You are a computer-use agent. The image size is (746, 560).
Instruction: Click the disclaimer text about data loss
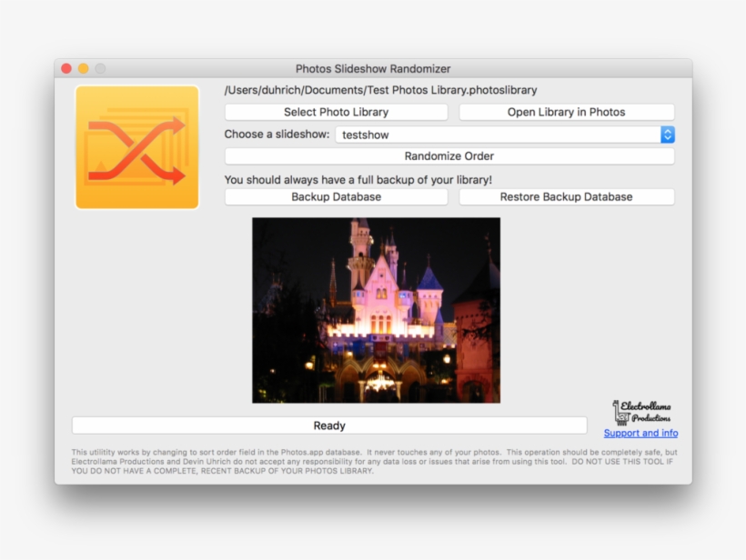pyautogui.click(x=375, y=461)
